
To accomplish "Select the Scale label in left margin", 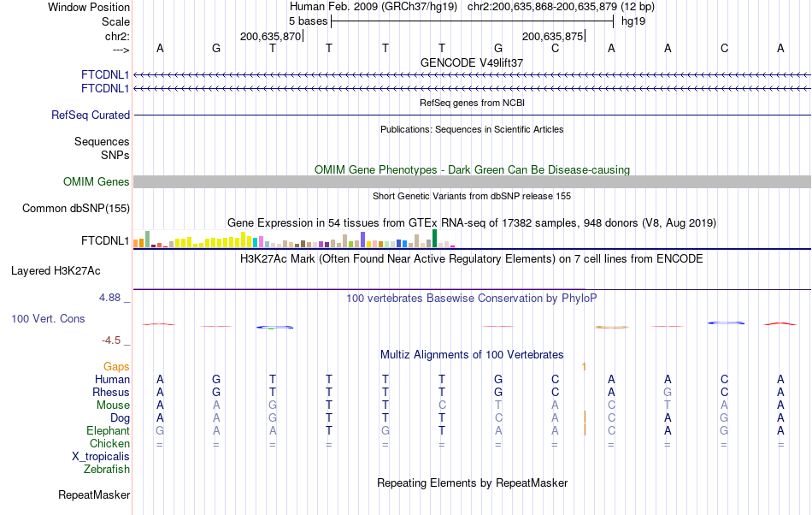I will [x=115, y=21].
